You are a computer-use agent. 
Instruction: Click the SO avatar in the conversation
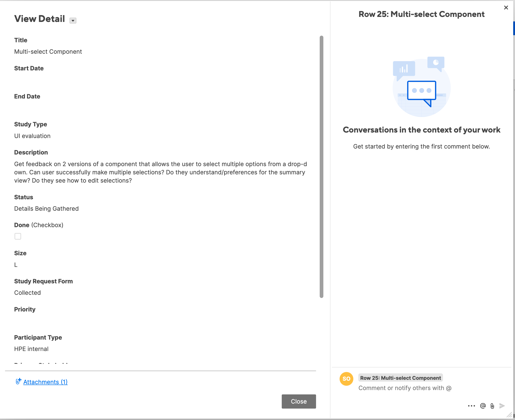(x=346, y=379)
